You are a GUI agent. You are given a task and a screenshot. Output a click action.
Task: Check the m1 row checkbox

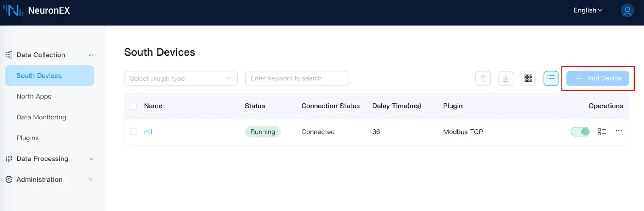point(133,132)
